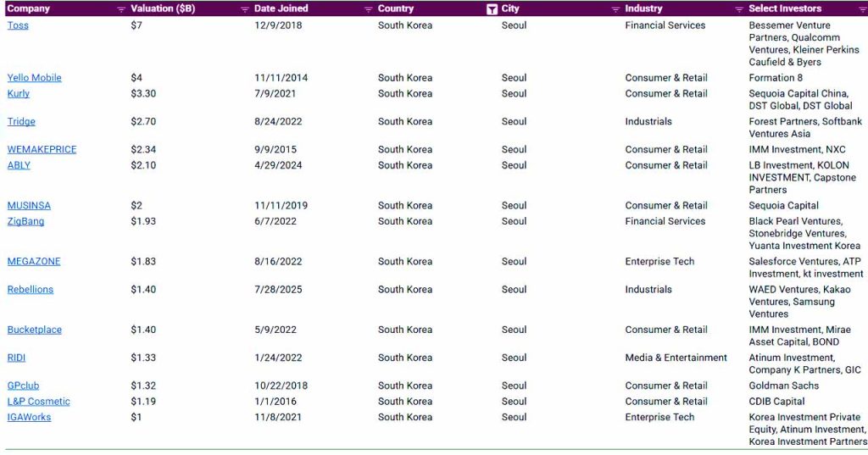Open the Company column filter icon

[x=121, y=9]
